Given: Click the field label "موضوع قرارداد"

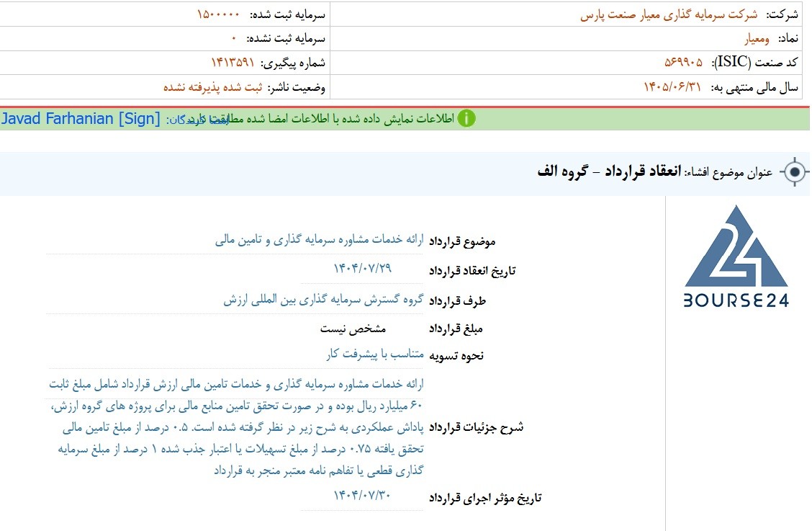Looking at the screenshot, I should (x=462, y=241).
